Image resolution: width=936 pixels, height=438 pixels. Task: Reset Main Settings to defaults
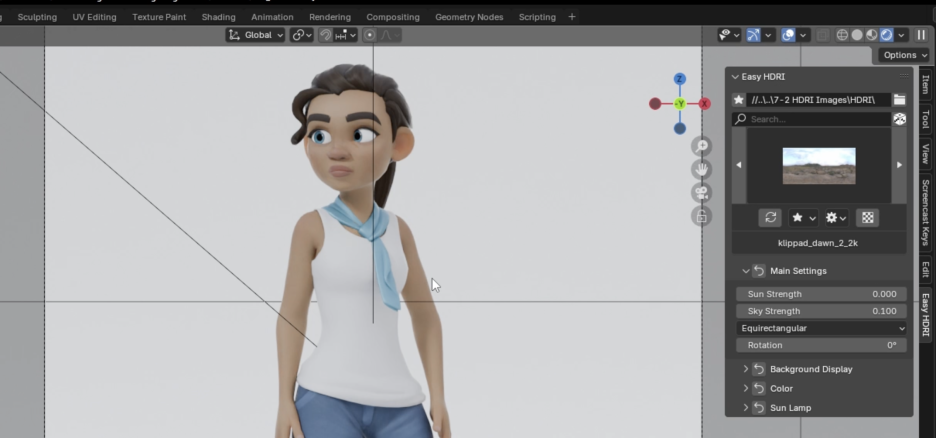point(759,271)
